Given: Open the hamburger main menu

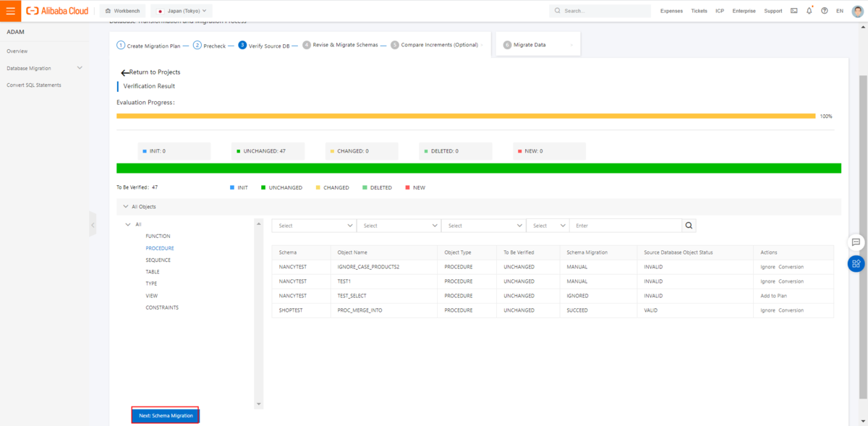Looking at the screenshot, I should (x=10, y=11).
